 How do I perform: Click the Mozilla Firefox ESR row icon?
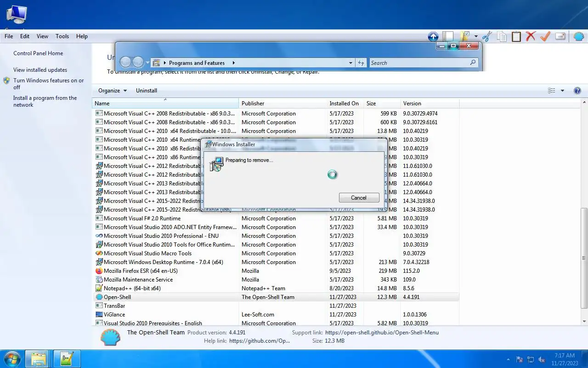coord(99,271)
